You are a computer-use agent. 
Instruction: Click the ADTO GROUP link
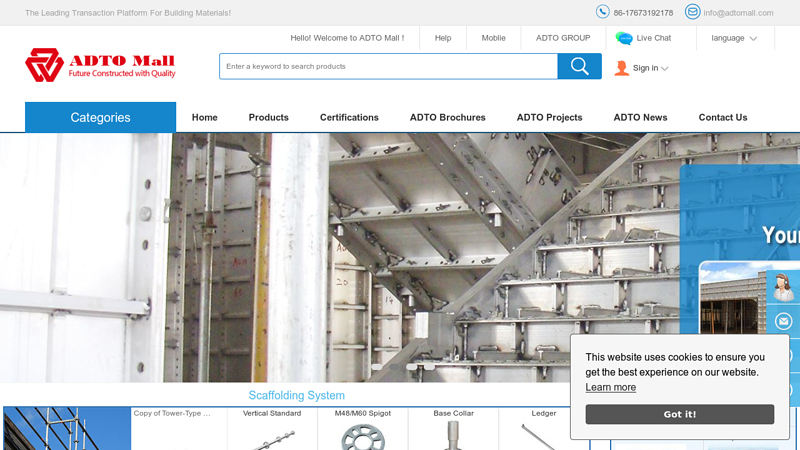(x=563, y=38)
